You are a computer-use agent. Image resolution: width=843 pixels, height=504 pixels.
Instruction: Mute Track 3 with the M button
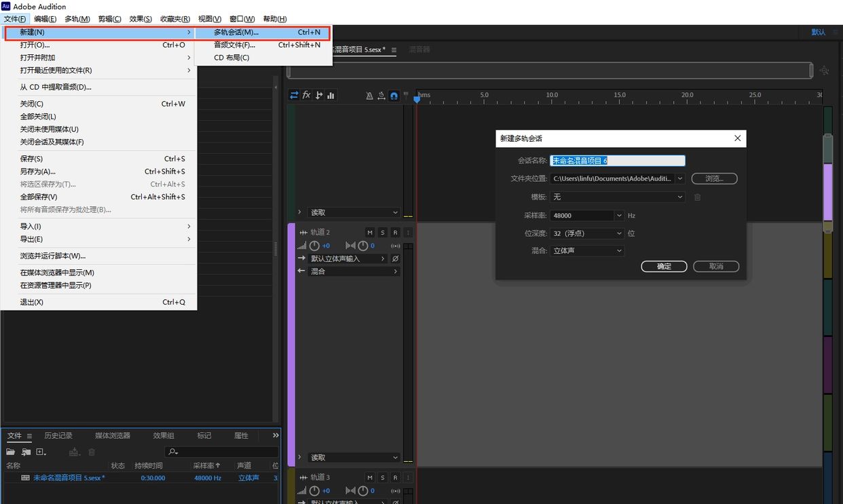pyautogui.click(x=370, y=478)
